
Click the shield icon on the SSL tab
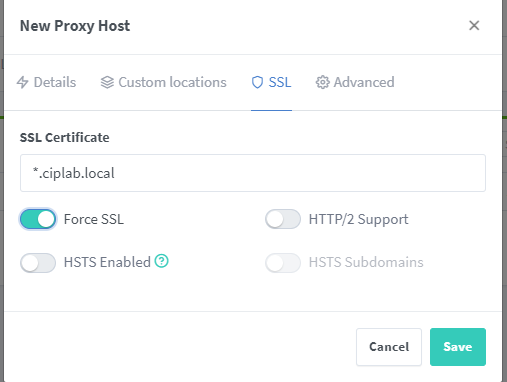(257, 82)
